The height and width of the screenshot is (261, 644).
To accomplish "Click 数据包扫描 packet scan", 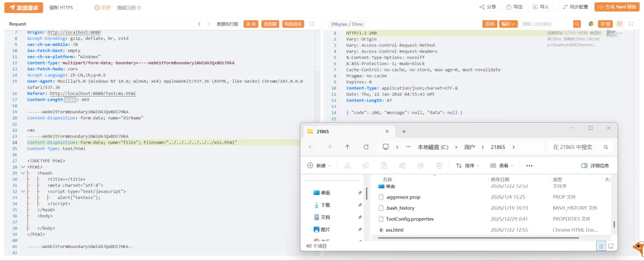I will click(x=227, y=24).
